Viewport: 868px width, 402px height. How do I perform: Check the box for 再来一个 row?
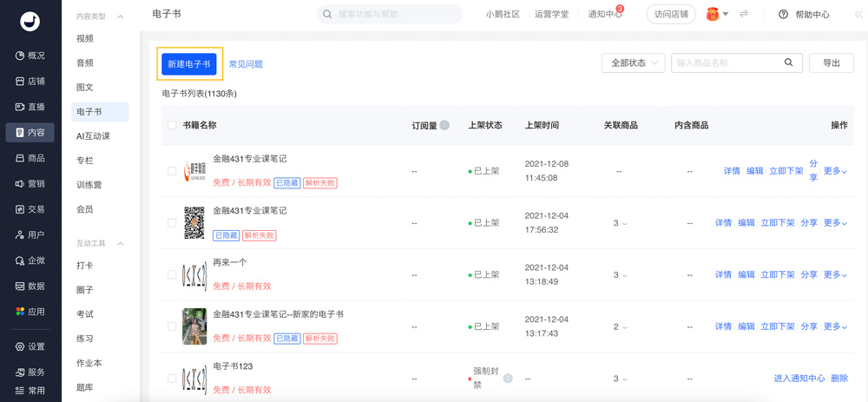coord(172,274)
